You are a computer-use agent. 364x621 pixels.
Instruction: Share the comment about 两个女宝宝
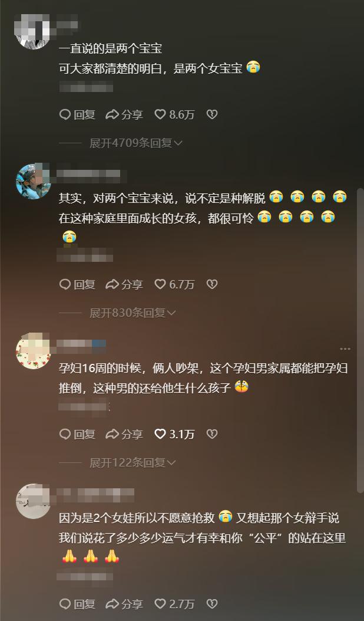[124, 114]
